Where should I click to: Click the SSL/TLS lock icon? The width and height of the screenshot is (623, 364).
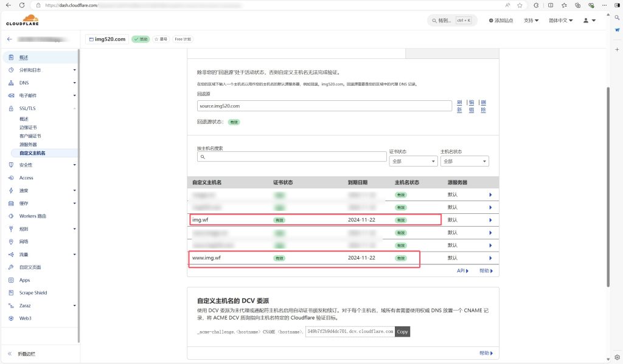click(x=11, y=108)
